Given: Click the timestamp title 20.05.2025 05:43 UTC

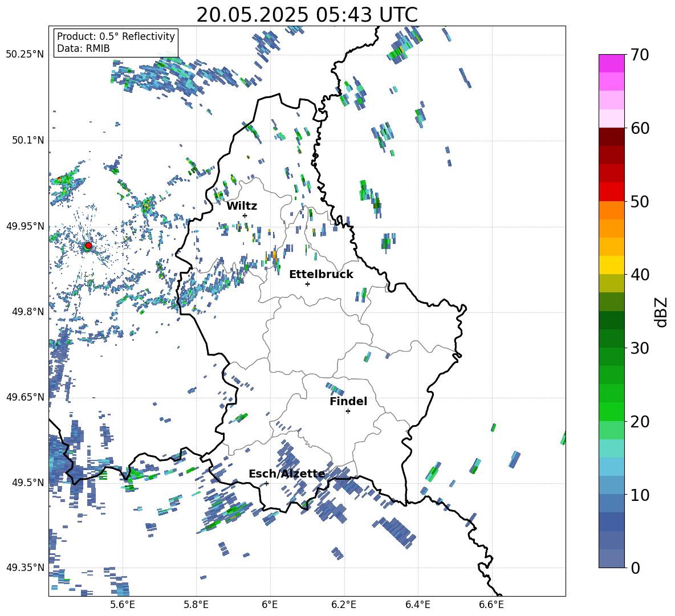Looking at the screenshot, I should 307,15.
